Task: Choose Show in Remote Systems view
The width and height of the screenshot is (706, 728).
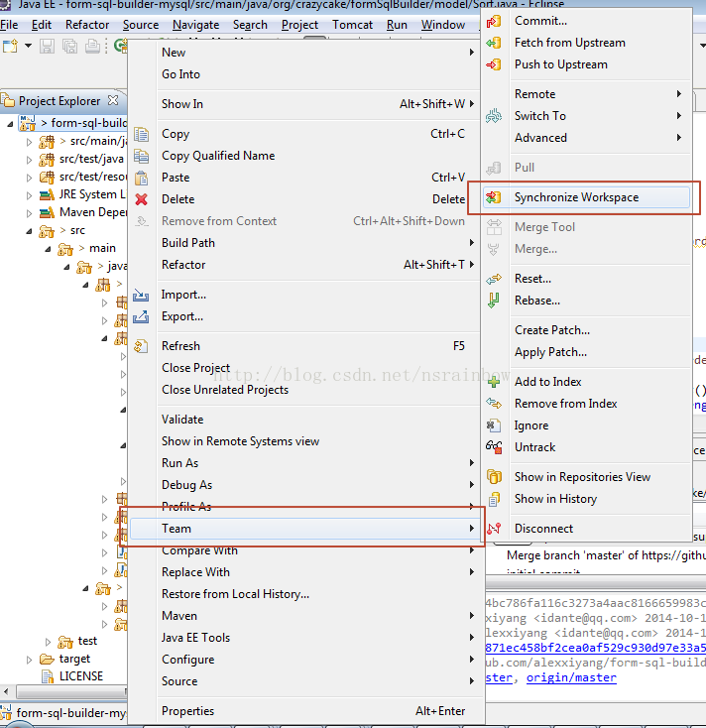Action: coord(304,441)
